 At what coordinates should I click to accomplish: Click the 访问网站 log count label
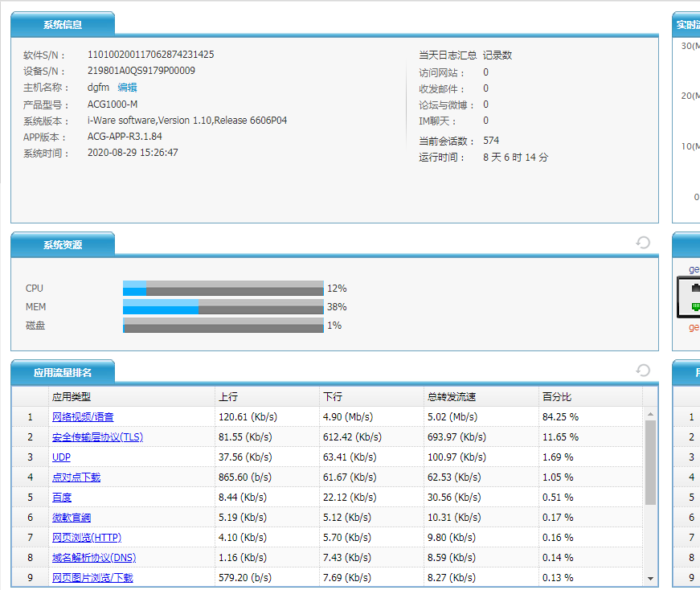click(x=441, y=73)
